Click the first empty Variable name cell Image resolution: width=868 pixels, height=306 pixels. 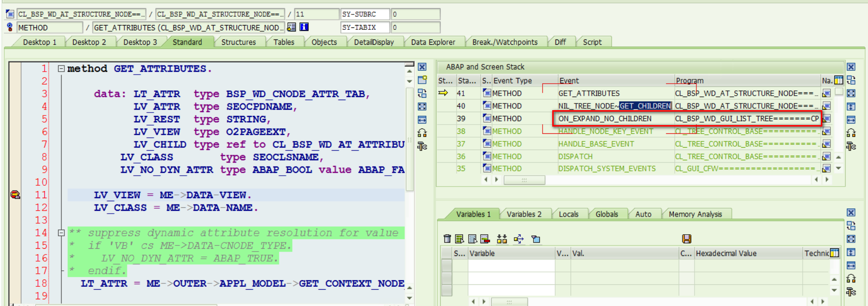pos(511,266)
